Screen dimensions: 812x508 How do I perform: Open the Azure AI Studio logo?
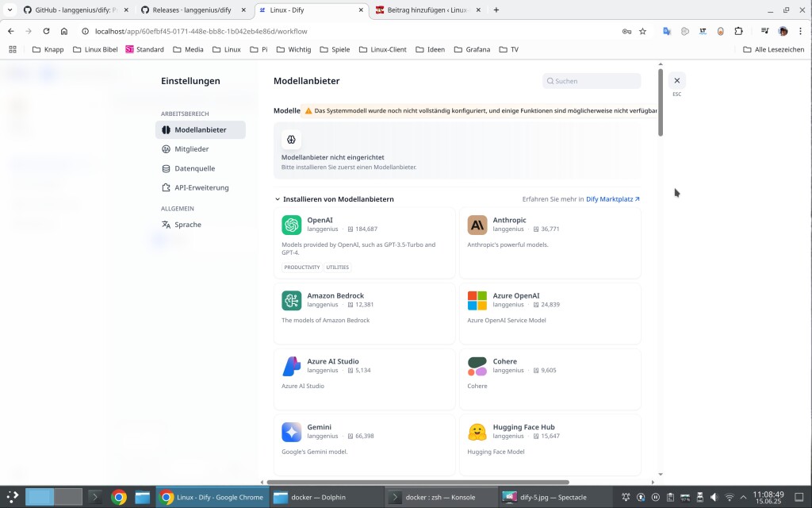pyautogui.click(x=292, y=367)
